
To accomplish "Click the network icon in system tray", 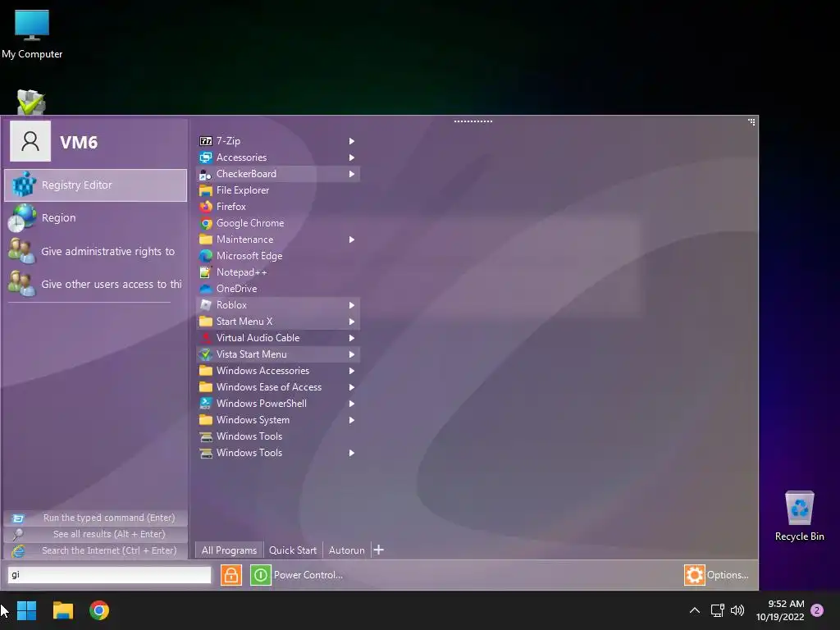I will click(717, 610).
